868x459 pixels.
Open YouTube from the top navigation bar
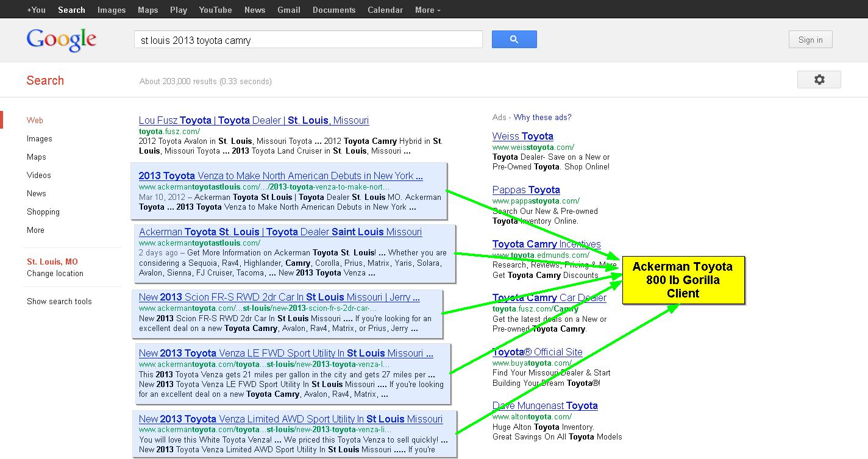pyautogui.click(x=215, y=10)
